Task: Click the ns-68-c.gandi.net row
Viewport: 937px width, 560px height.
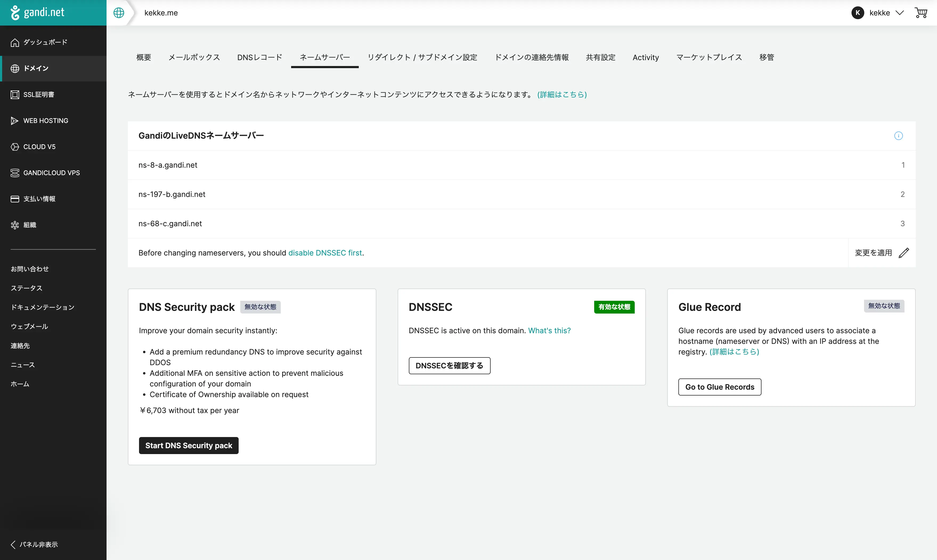Action: click(522, 223)
